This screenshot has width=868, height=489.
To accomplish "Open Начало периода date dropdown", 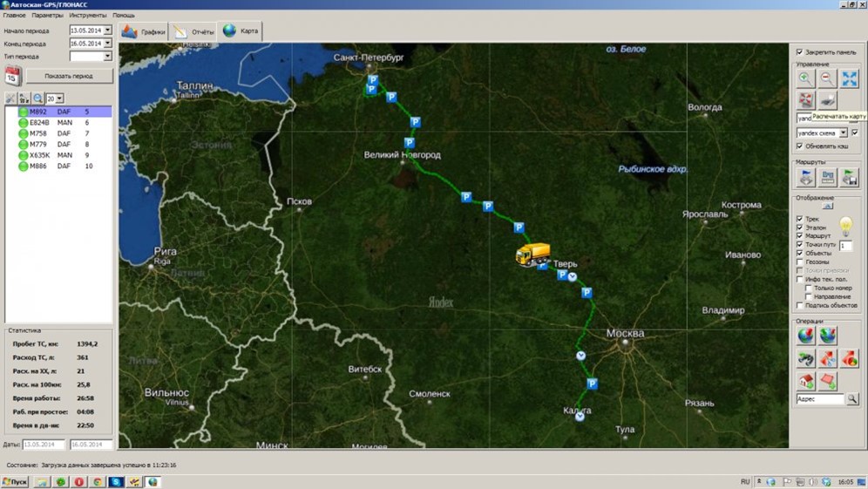I will click(107, 31).
